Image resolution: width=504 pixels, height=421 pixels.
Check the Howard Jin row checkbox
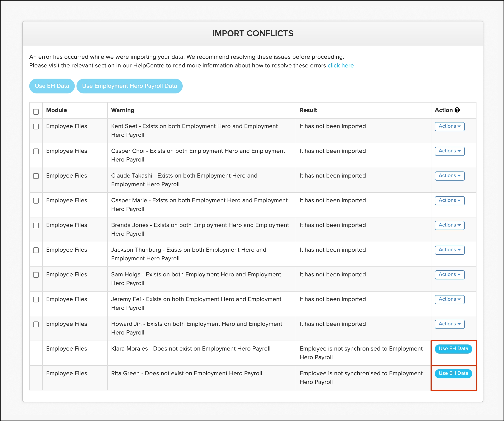[x=36, y=324]
